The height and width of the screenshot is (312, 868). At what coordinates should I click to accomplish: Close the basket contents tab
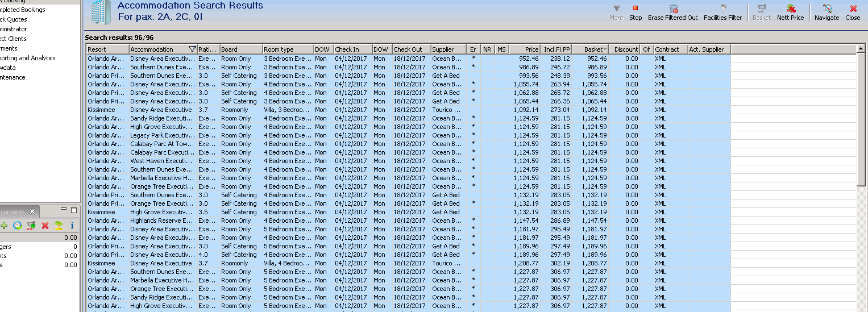[x=32, y=211]
